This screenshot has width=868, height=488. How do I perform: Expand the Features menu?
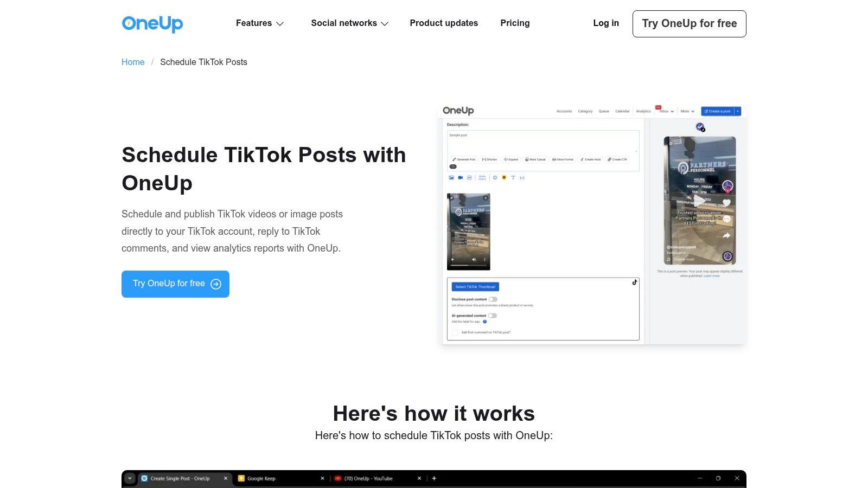click(260, 23)
